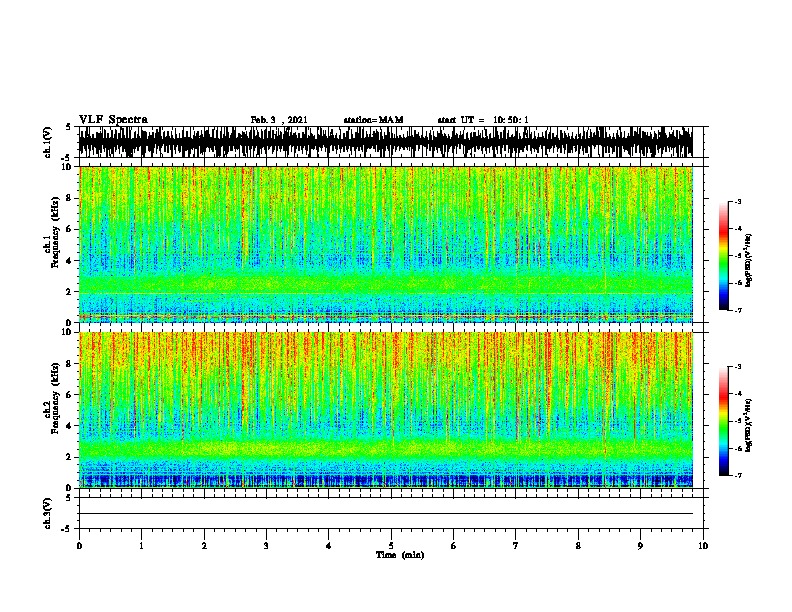
Task: Click the 1 tick on time axis
Action: [141, 545]
